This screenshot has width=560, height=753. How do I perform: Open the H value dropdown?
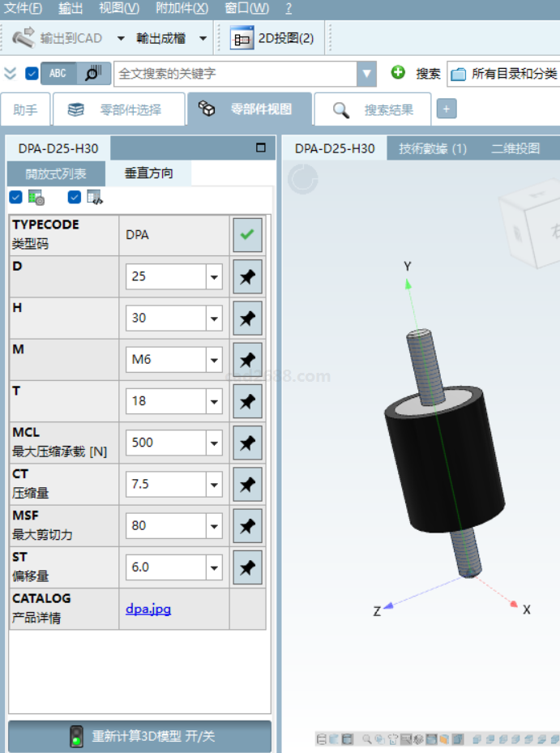click(x=214, y=319)
